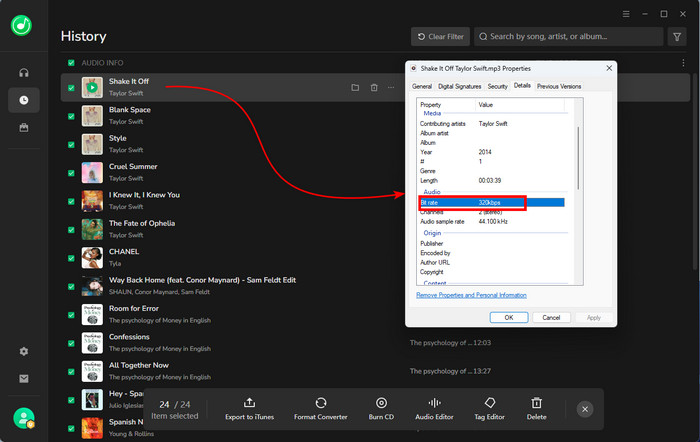Switch to the Previous Versions tab
Image resolution: width=700 pixels, height=442 pixels.
click(559, 86)
